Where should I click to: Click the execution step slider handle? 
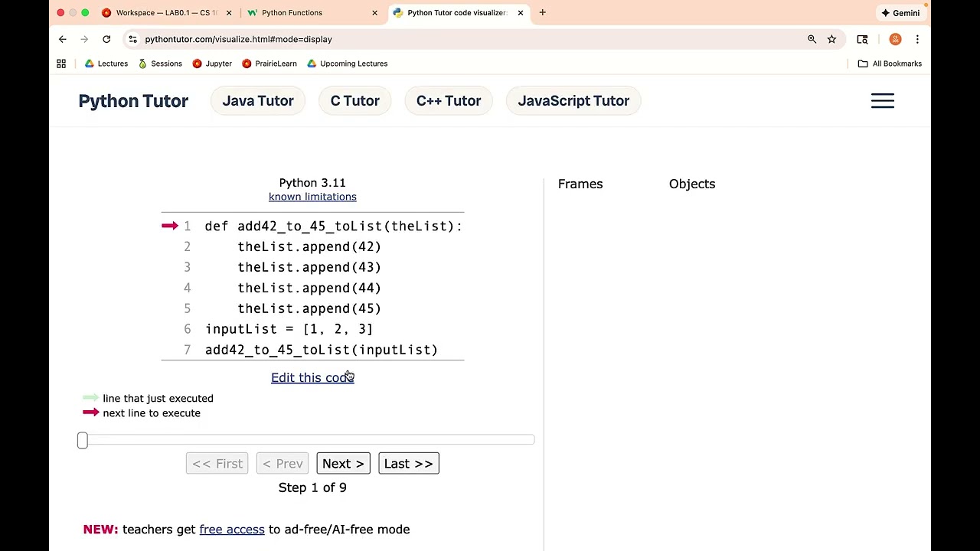[83, 440]
